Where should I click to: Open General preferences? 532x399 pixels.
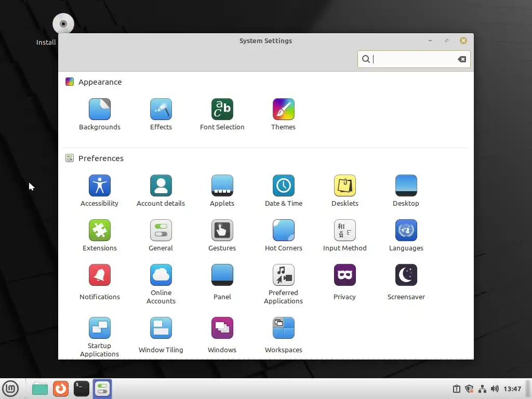[161, 235]
